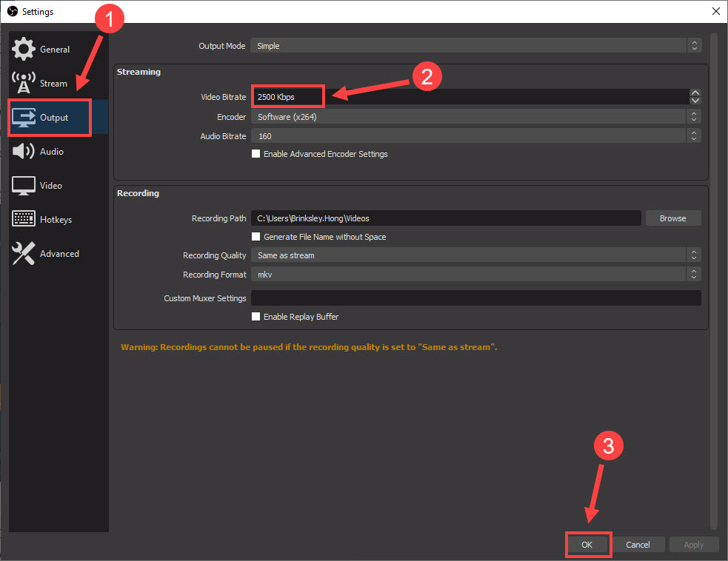Click the Cancel button

pyautogui.click(x=638, y=544)
